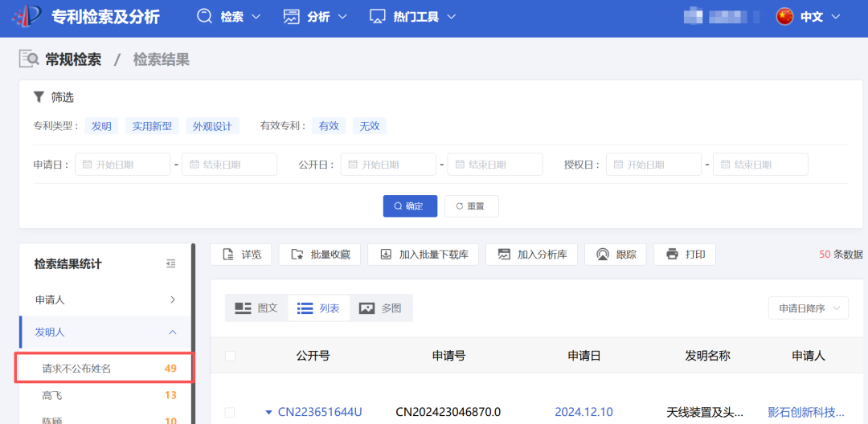Viewport: 868px width, 424px height.
Task: Select inventor 高飞 in statistics
Action: click(106, 395)
